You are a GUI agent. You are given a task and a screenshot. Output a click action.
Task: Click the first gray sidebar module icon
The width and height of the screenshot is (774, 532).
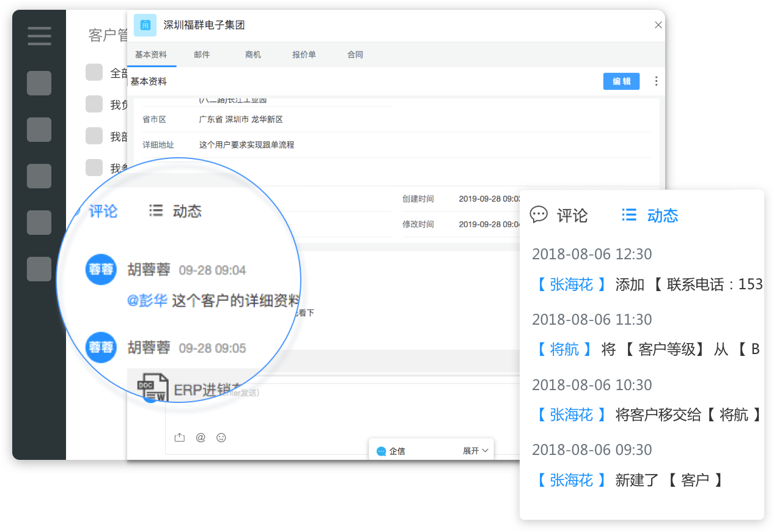[x=39, y=83]
